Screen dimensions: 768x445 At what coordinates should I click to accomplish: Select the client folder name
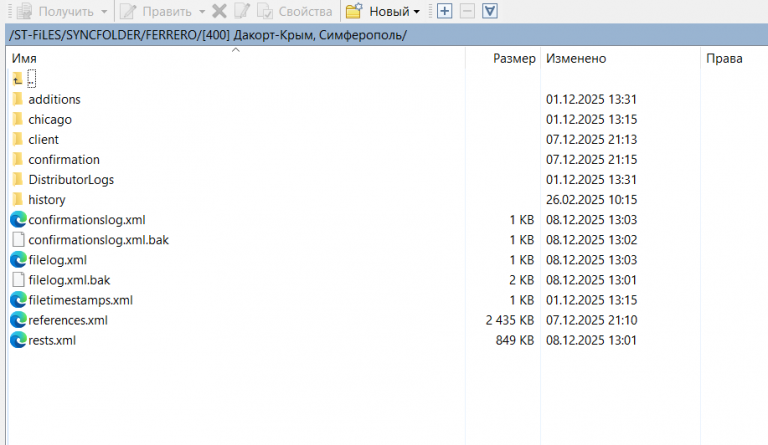coord(44,140)
